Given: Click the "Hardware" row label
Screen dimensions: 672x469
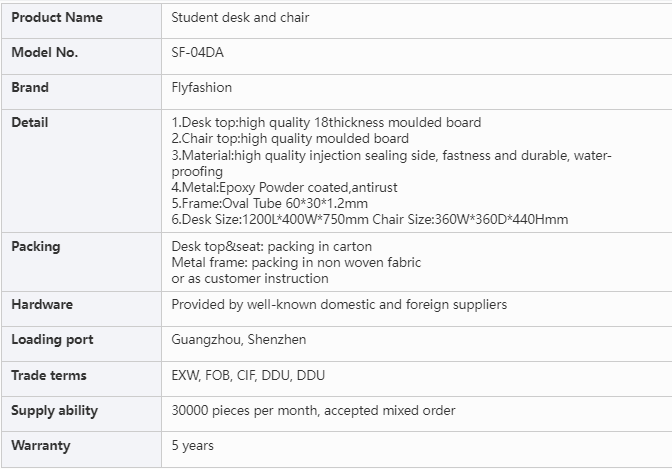Looking at the screenshot, I should [42, 304].
